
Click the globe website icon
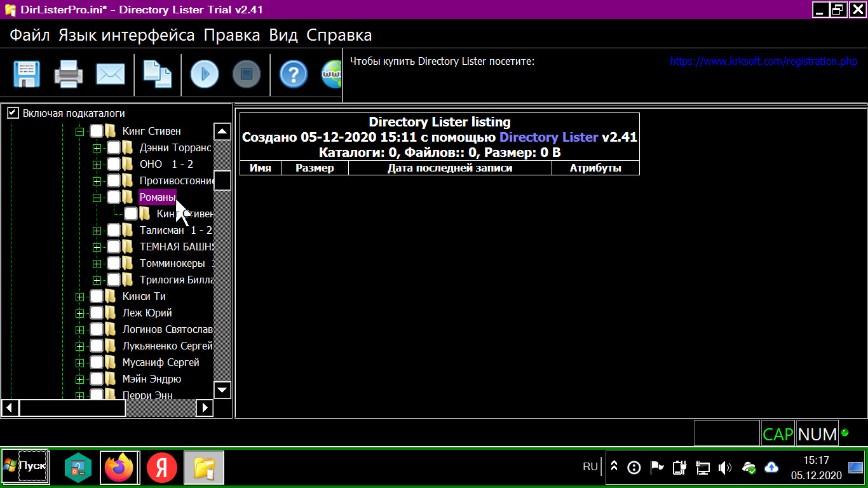coord(332,74)
